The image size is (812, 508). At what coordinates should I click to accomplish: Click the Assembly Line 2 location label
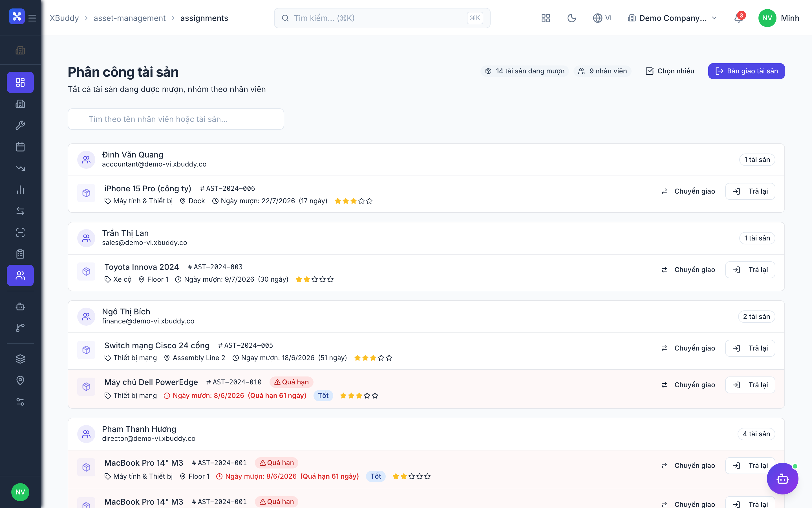tap(195, 358)
